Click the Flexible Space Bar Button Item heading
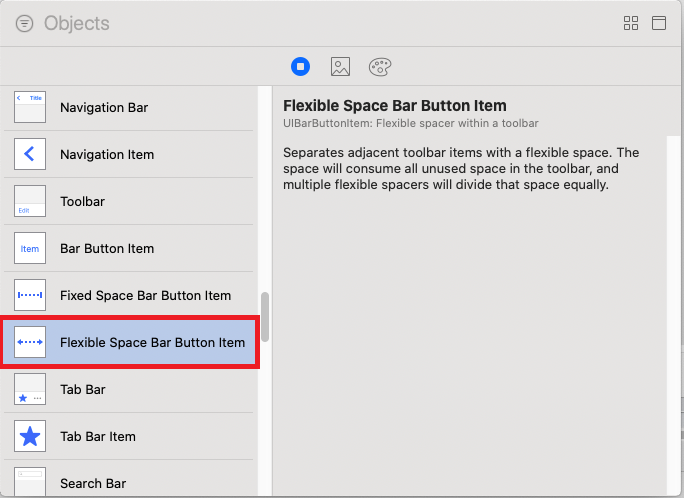The height and width of the screenshot is (498, 684). pyautogui.click(x=394, y=105)
